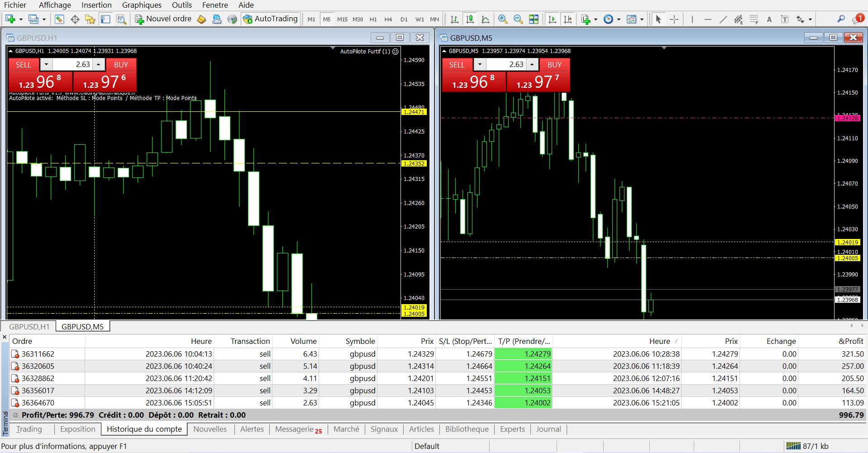Screen dimensions: 868x453
Task: Open the new chart dropdown arrow
Action: (21, 19)
